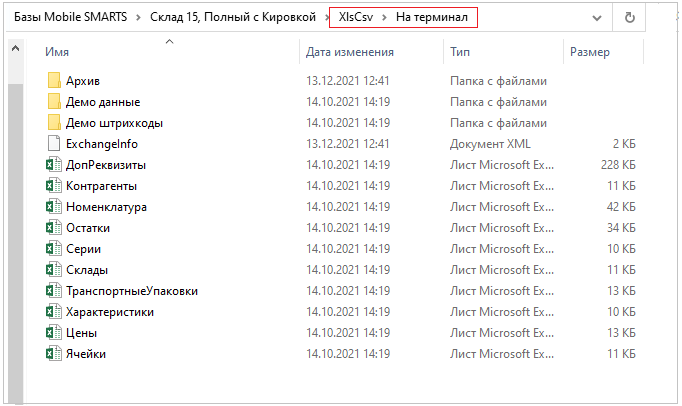The width and height of the screenshot is (682, 406).
Task: Click Папка с файлами type for Демо данные
Action: pos(498,102)
